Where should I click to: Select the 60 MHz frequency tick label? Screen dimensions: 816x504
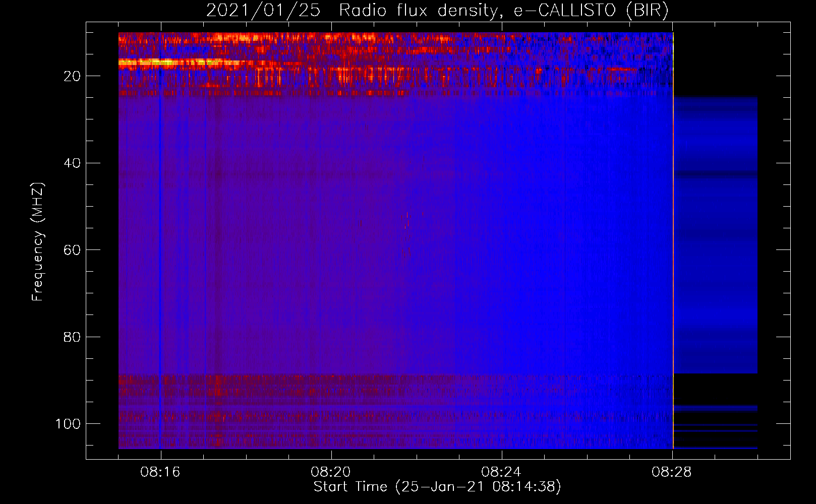point(72,250)
